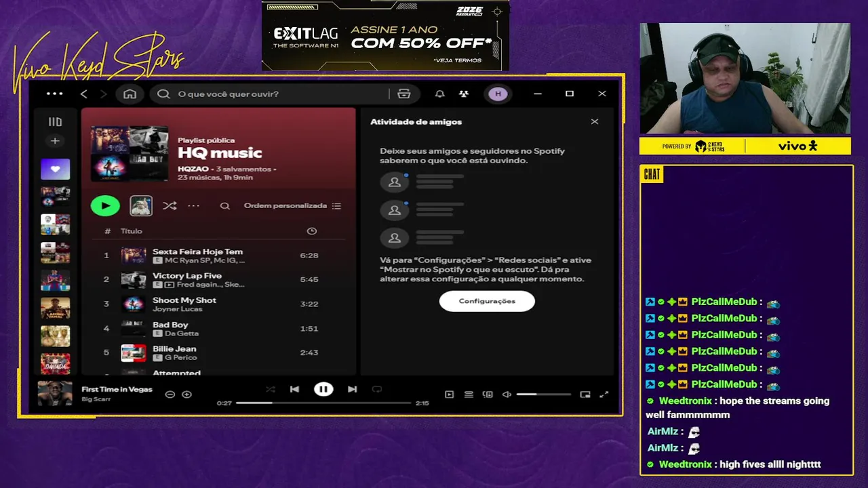Click the 'Configurações' button
Viewport: 868px width, 488px height.
coord(487,301)
